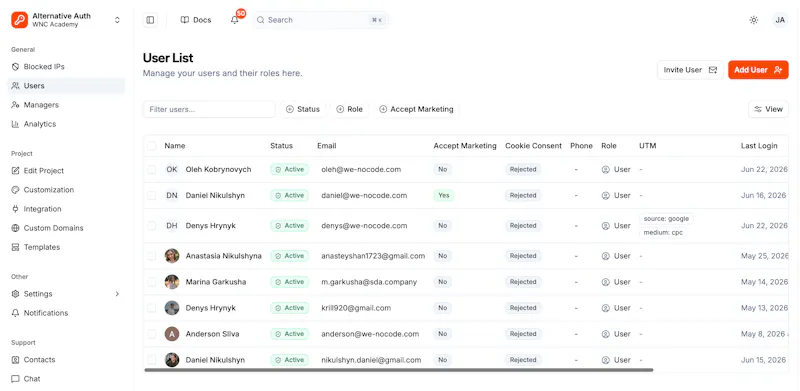The height and width of the screenshot is (391, 800).
Task: Open the Role filter dropdown
Action: (349, 109)
